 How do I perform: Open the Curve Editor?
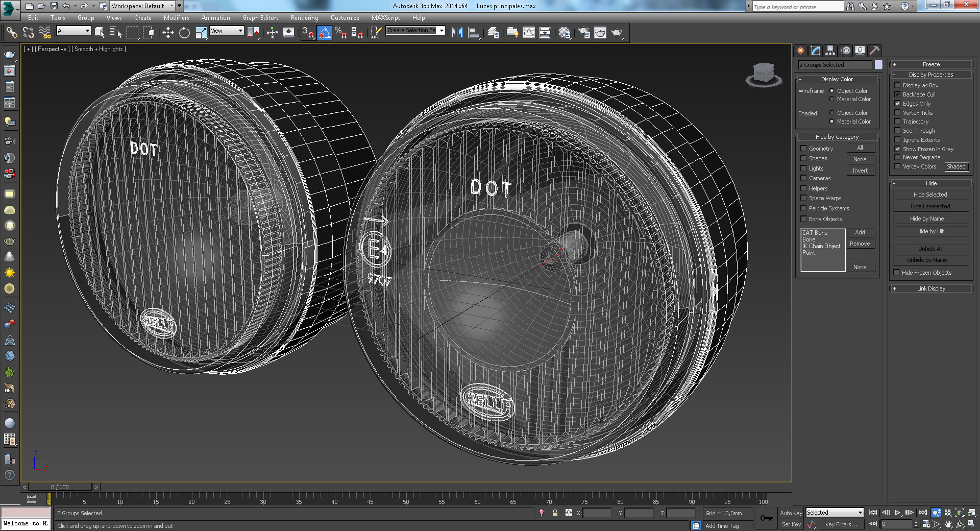click(529, 33)
